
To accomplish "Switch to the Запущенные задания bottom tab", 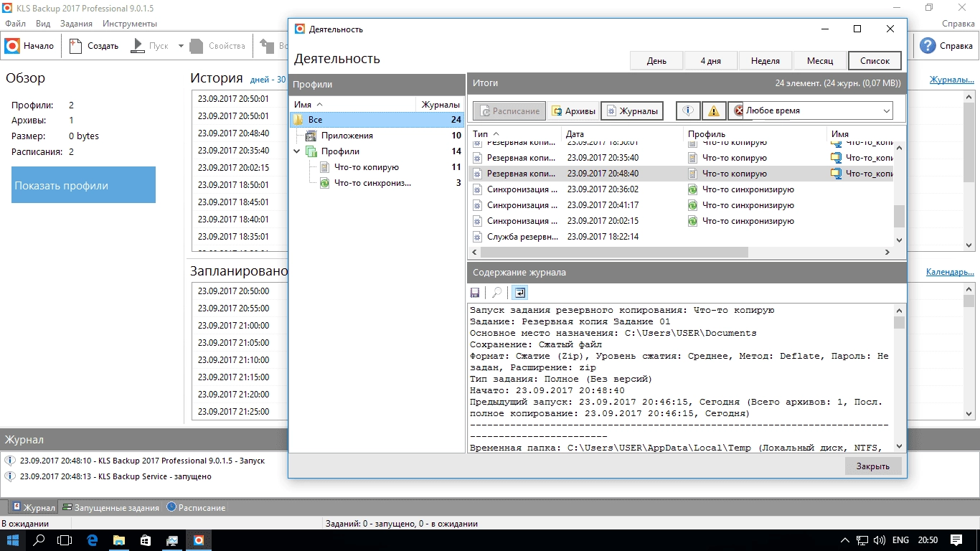I will 110,507.
